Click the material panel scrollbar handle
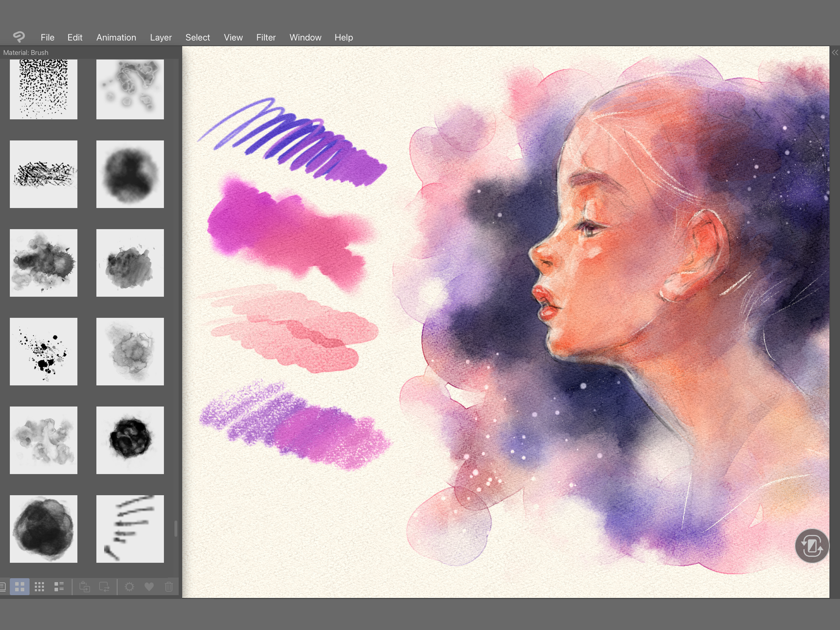Viewport: 840px width, 630px height. 176,528
